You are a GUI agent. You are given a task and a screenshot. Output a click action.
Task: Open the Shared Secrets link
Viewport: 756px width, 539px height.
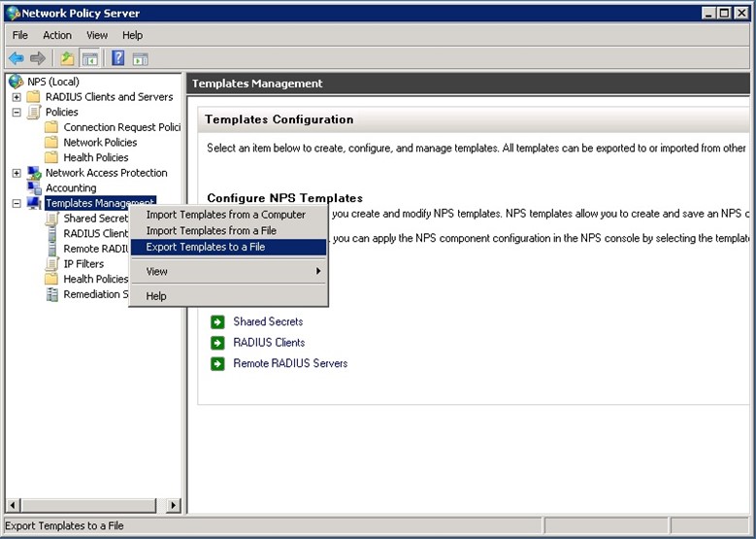(268, 321)
